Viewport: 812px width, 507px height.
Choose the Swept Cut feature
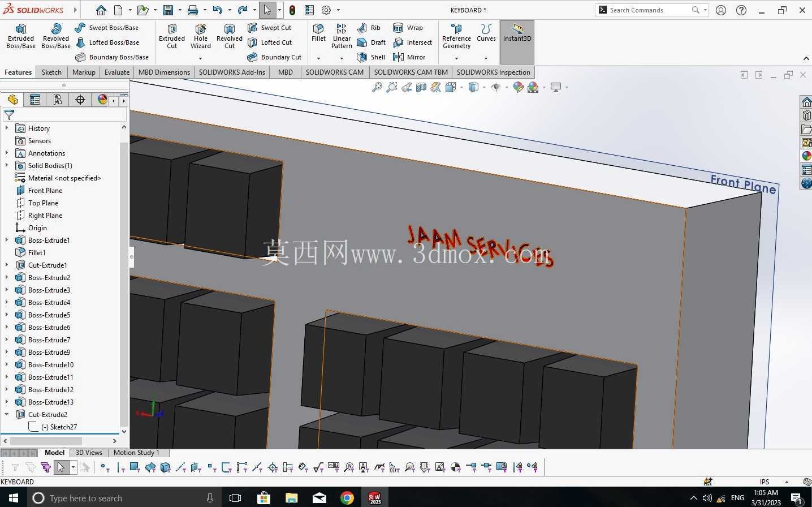(x=270, y=28)
